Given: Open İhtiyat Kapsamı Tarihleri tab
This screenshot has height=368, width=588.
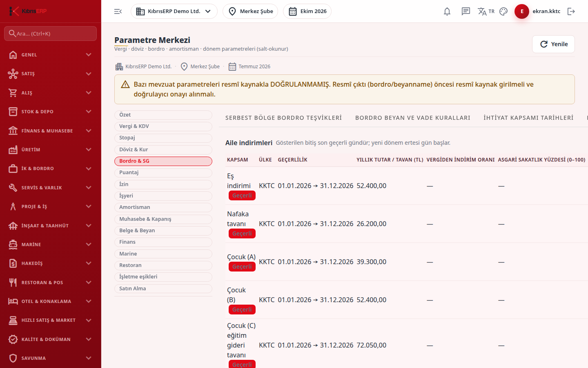Looking at the screenshot, I should pos(528,118).
